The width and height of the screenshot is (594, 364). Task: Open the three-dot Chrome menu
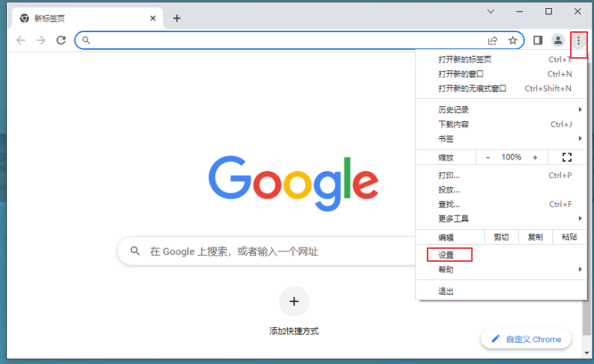tap(578, 40)
